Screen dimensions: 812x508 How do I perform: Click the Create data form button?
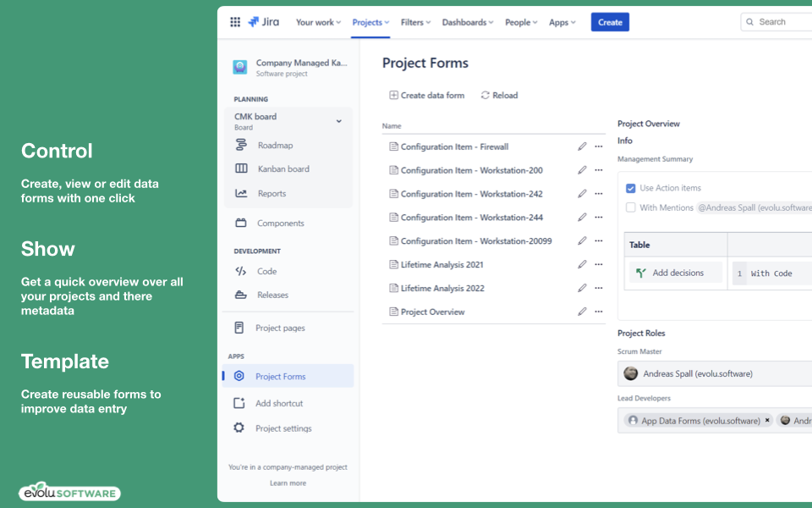(426, 95)
